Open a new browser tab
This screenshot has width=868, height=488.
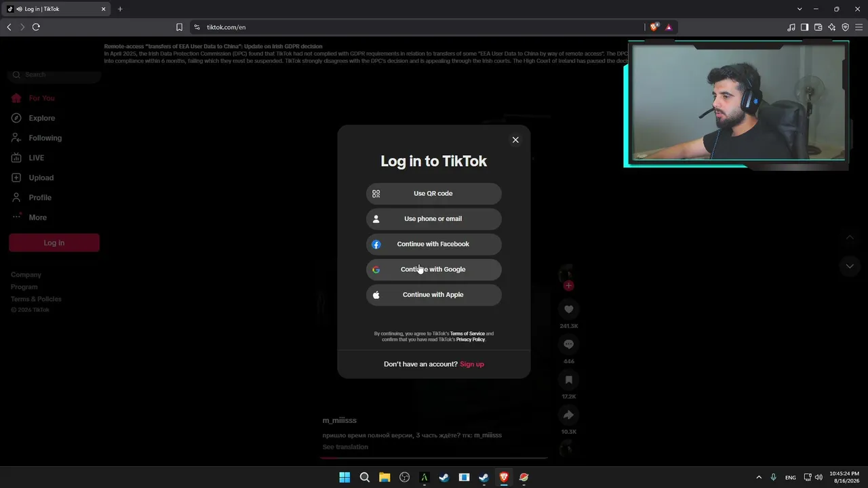[x=120, y=9]
